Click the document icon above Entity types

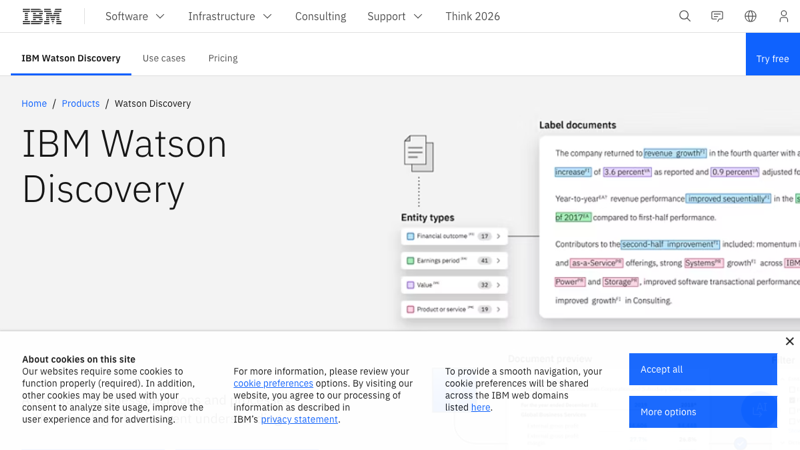pos(419,154)
